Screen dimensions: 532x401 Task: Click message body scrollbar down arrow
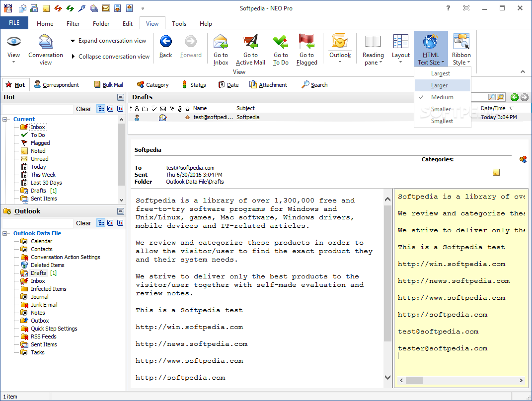click(387, 377)
